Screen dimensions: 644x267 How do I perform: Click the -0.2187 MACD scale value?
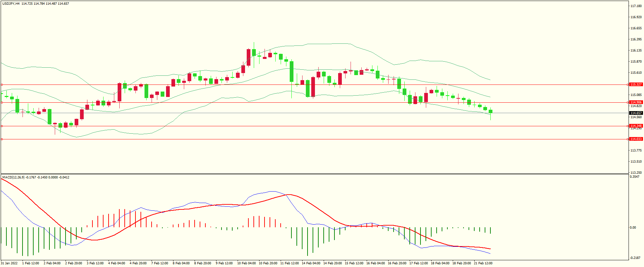635,258
